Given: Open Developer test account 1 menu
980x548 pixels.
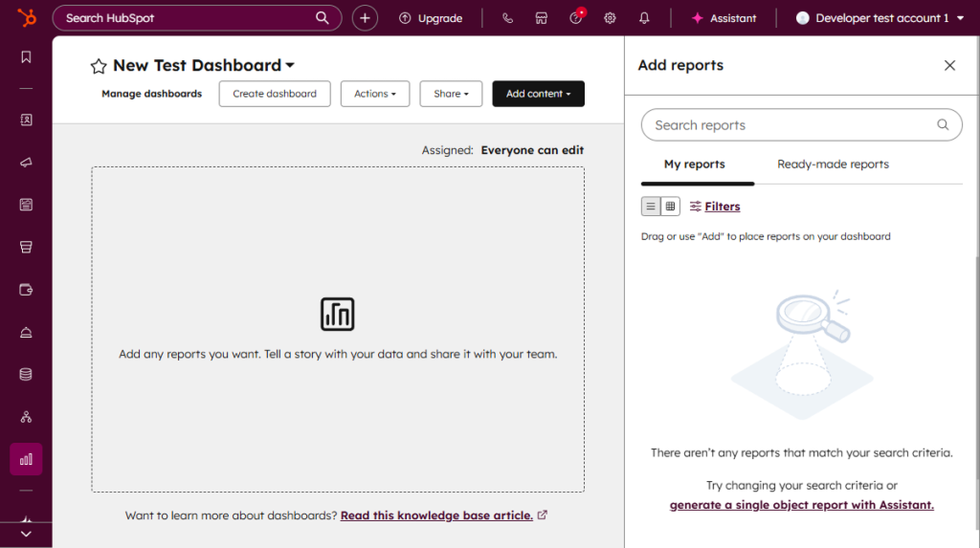Looking at the screenshot, I should point(880,18).
